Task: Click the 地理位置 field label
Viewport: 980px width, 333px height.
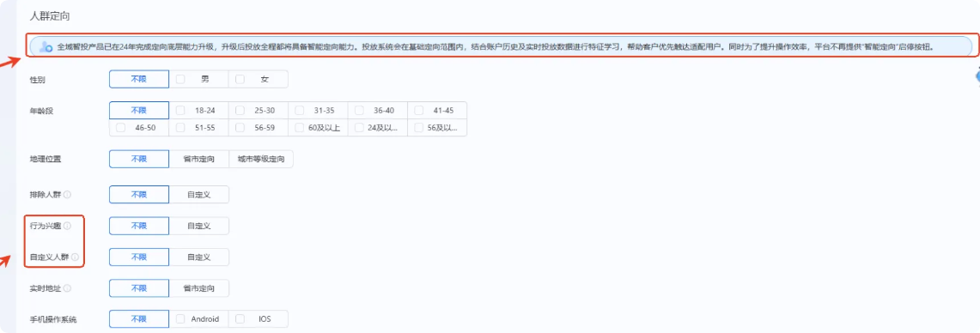Action: coord(45,159)
